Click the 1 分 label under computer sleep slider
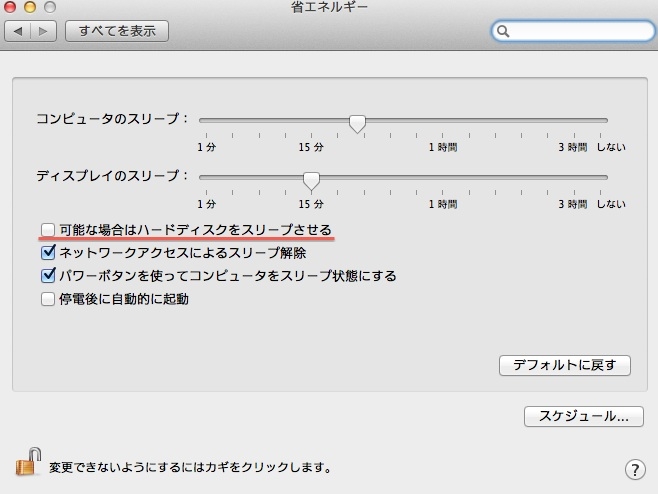The image size is (658, 494). tap(206, 147)
